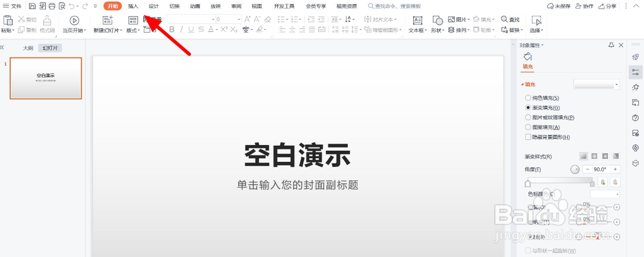644x257 pixels.
Task: Click the Text Box (文本框) icon
Action: (417, 20)
